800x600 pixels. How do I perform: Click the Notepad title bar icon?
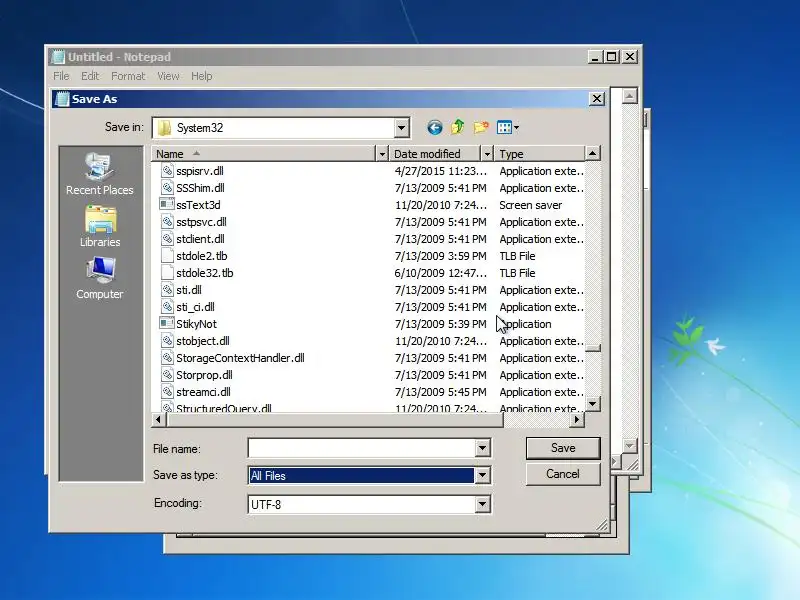point(59,57)
